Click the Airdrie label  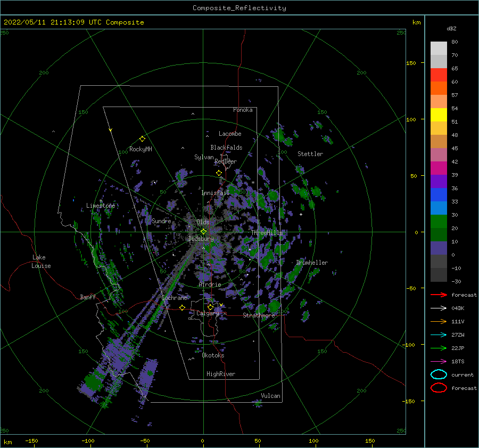(210, 284)
